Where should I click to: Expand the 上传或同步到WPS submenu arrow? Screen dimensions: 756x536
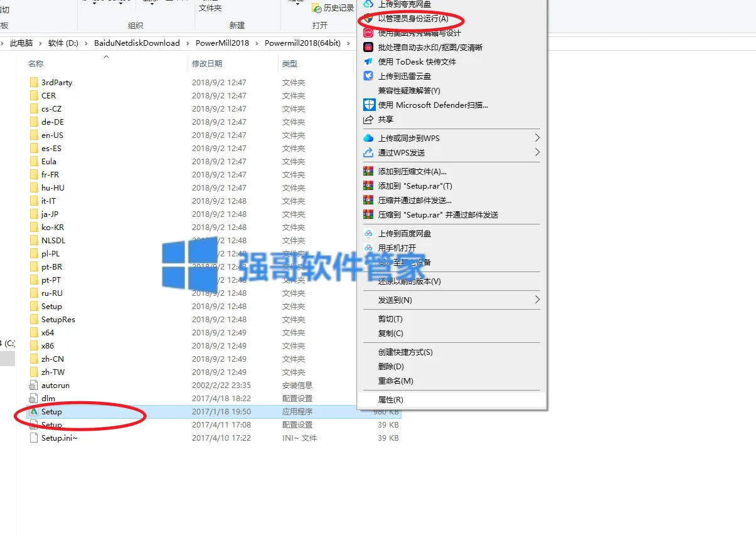pos(537,138)
